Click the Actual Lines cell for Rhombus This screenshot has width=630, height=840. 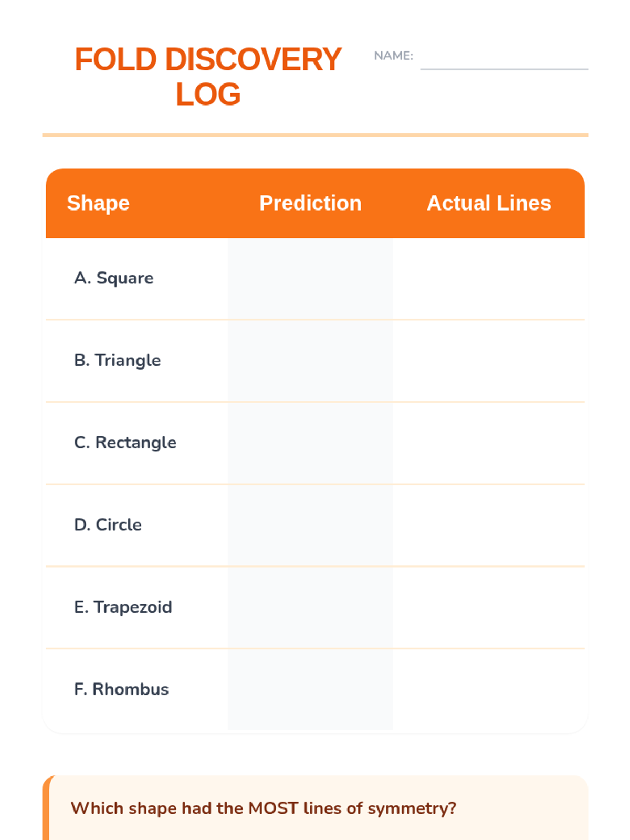pos(489,689)
